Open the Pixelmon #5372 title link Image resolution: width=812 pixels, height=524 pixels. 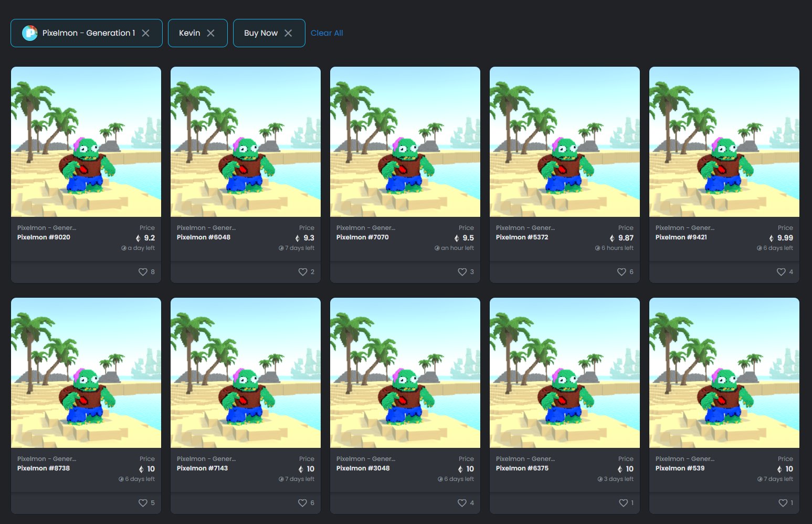(522, 237)
